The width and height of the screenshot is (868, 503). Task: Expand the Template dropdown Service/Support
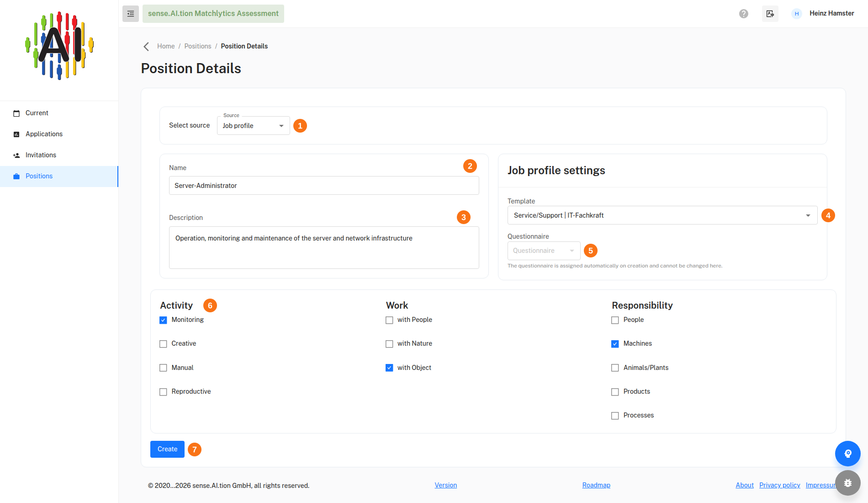(662, 215)
